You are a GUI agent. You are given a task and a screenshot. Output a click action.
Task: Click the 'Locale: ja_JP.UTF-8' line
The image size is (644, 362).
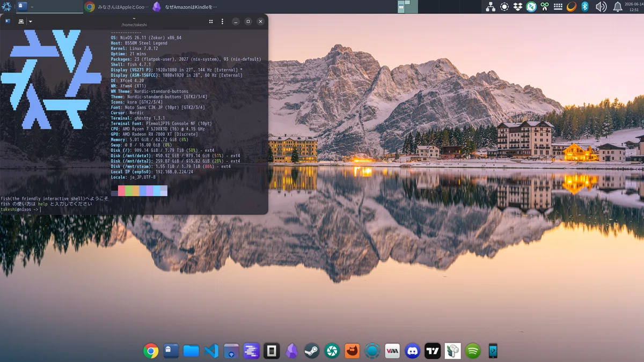pyautogui.click(x=133, y=177)
